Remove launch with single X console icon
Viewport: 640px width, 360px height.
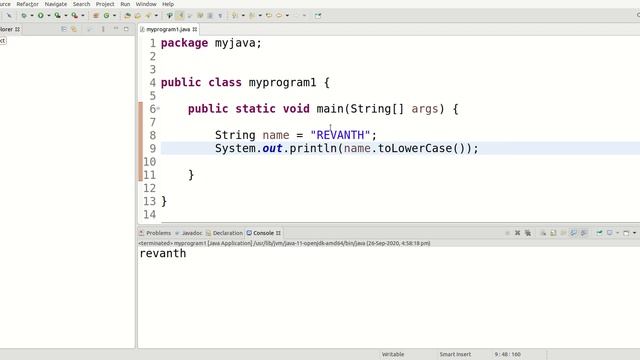point(518,233)
